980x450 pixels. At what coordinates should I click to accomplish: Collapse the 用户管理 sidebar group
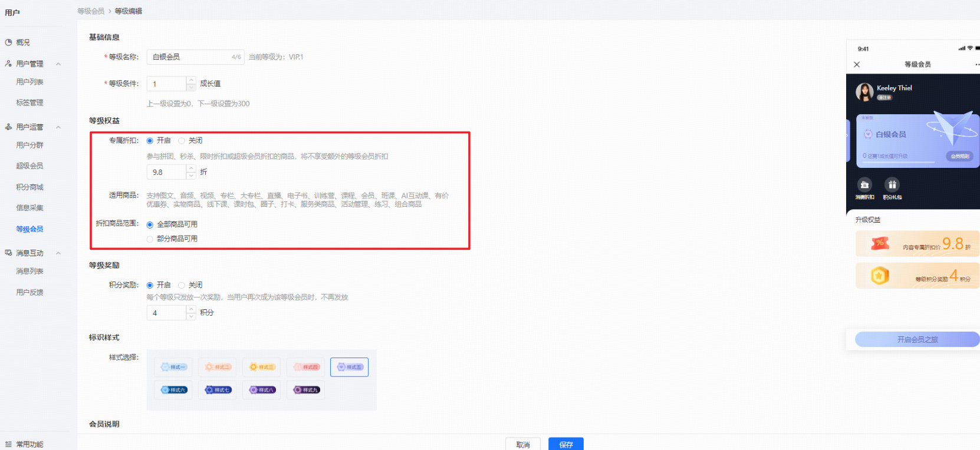58,64
